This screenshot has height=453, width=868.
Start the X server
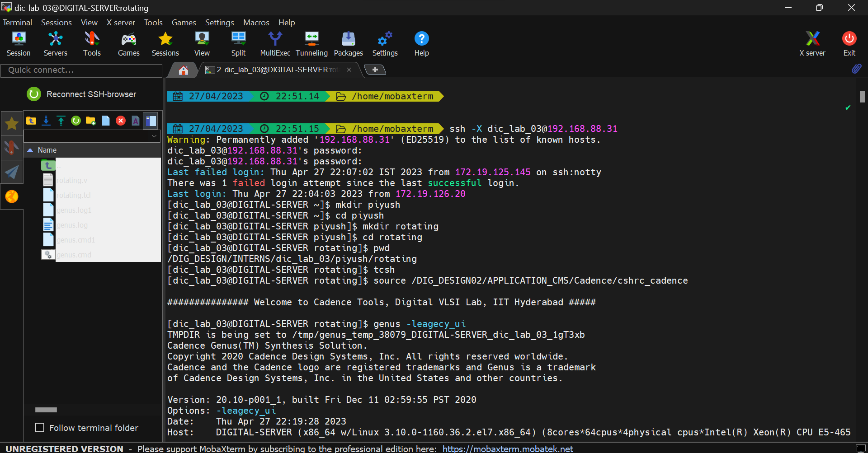(x=812, y=43)
